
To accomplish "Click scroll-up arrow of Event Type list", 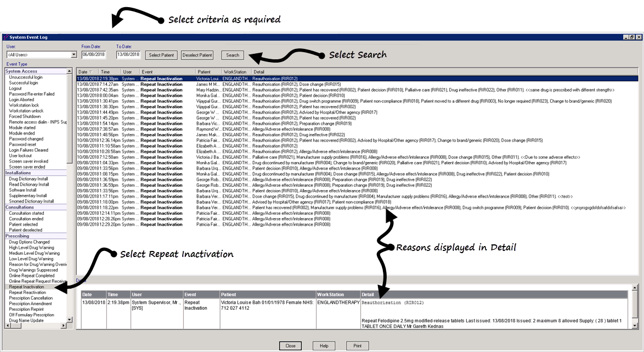I will (x=70, y=71).
